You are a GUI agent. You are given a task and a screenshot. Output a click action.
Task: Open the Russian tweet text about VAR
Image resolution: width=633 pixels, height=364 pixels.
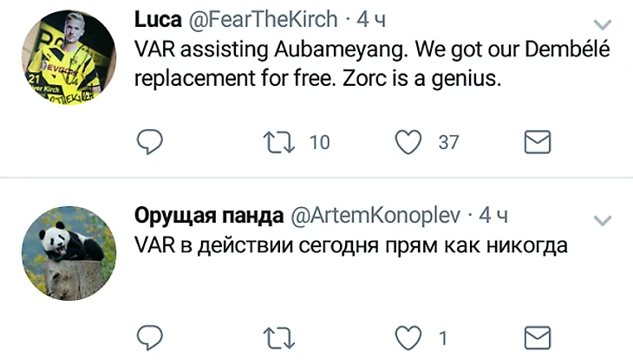coord(351,245)
